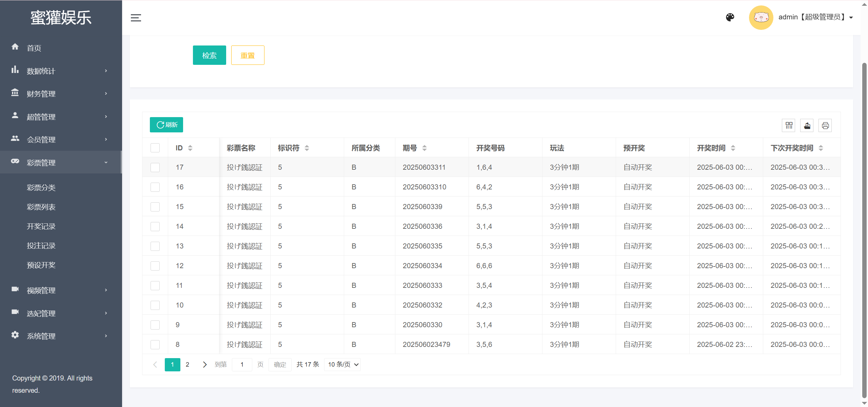Select the 开奖记录 menu item
The width and height of the screenshot is (868, 407).
click(41, 226)
